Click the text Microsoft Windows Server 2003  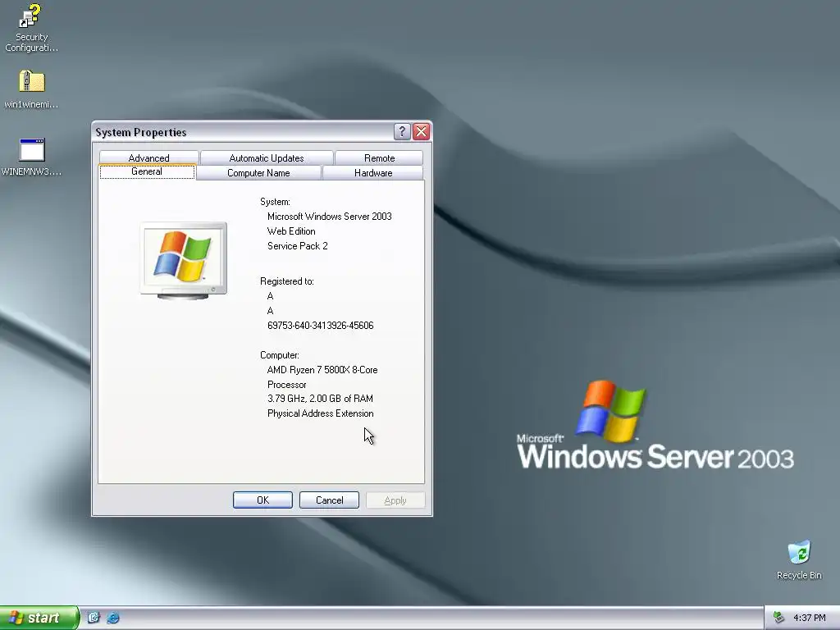[330, 217]
